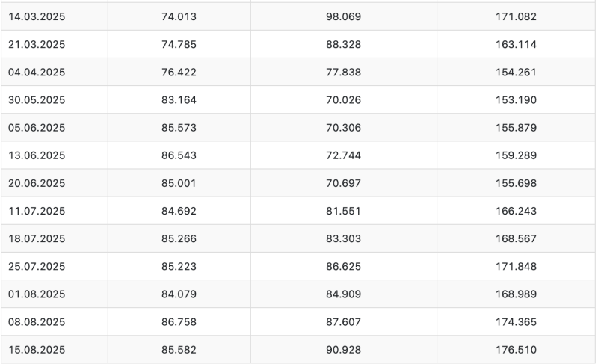
Task: Click the value 83.164
Action: (x=179, y=100)
